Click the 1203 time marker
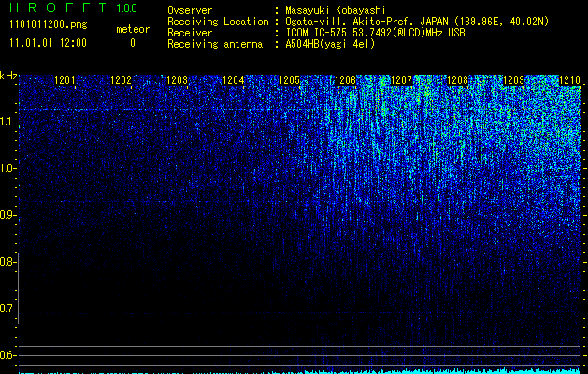Image resolution: width=588 pixels, height=374 pixels. coord(177,80)
